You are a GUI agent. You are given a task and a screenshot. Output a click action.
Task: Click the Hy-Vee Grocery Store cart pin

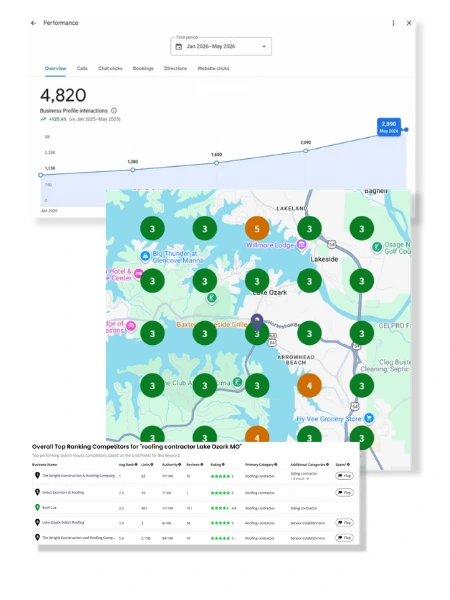coord(369,418)
